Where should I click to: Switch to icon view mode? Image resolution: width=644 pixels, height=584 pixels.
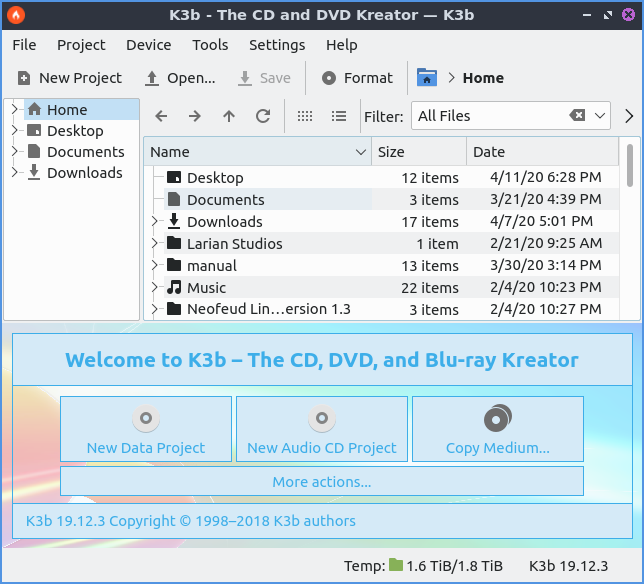click(305, 116)
